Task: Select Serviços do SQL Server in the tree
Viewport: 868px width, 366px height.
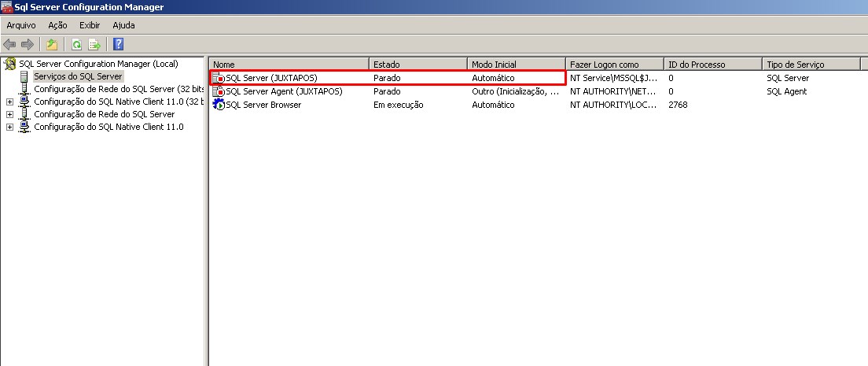Action: (78, 76)
